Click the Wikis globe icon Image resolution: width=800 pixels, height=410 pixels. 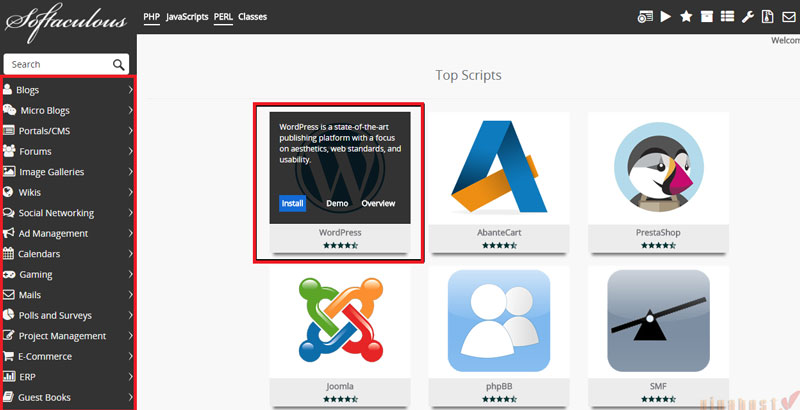pyautogui.click(x=8, y=192)
